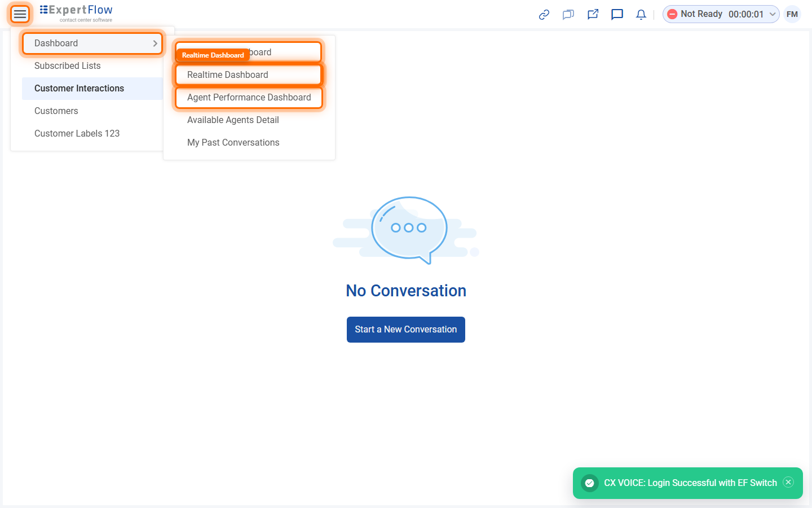Click the external share arrow icon

pyautogui.click(x=593, y=15)
